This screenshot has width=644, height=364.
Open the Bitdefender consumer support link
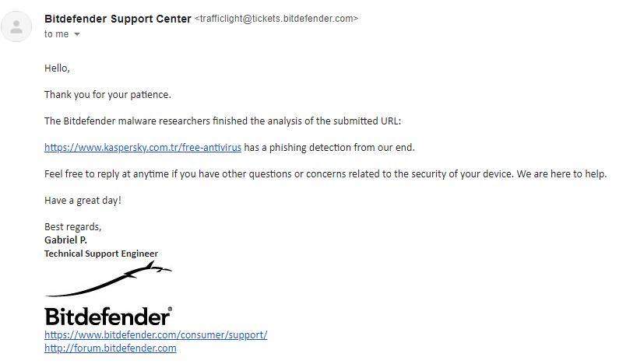point(156,335)
